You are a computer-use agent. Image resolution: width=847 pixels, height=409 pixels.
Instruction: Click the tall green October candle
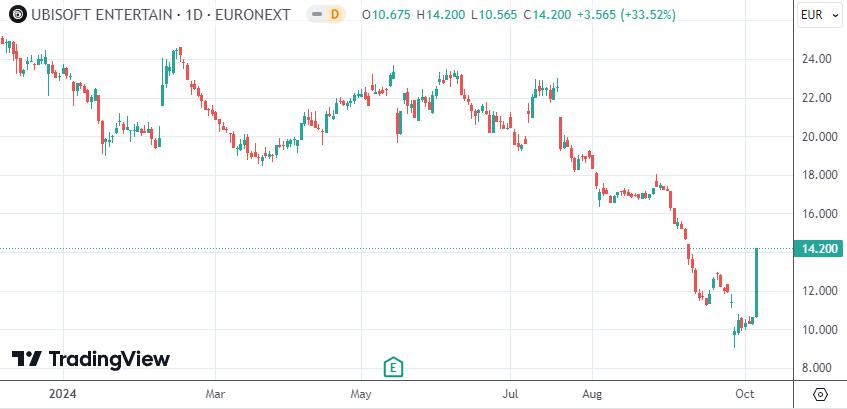pos(757,282)
